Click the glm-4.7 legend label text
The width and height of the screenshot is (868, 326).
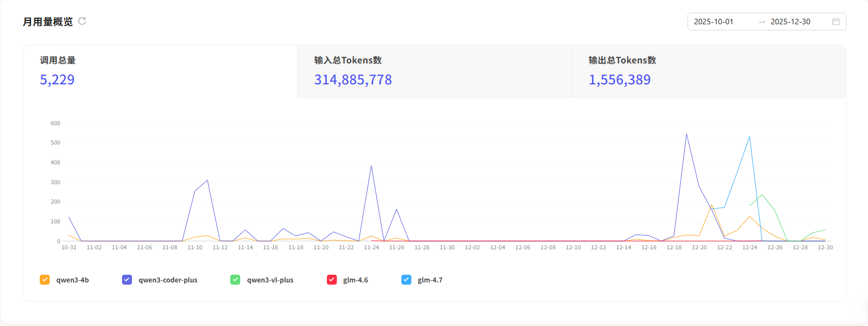(x=430, y=280)
